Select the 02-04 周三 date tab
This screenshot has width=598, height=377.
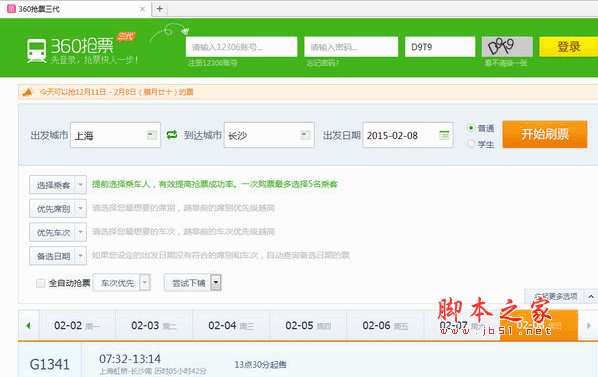[231, 326]
